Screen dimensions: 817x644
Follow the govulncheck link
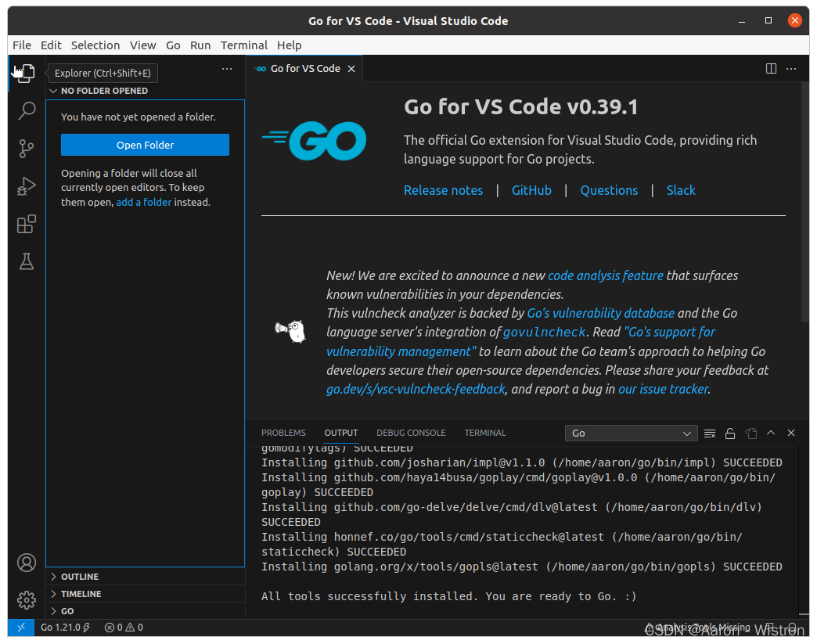click(545, 333)
